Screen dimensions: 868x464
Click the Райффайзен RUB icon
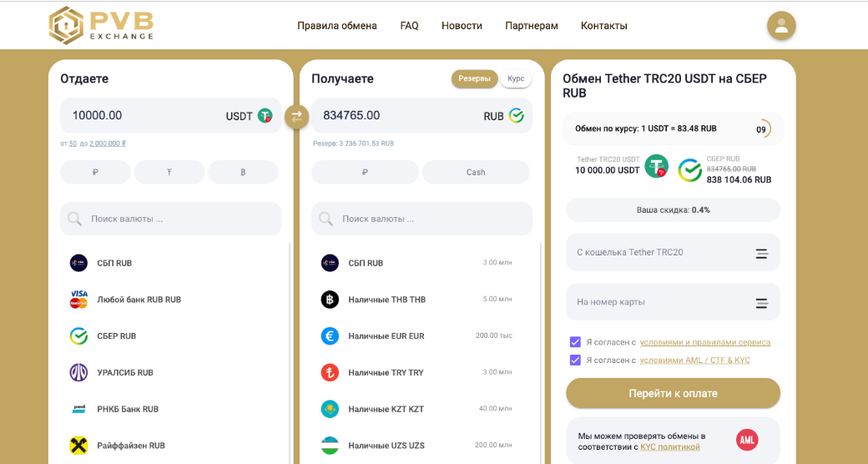(x=78, y=446)
